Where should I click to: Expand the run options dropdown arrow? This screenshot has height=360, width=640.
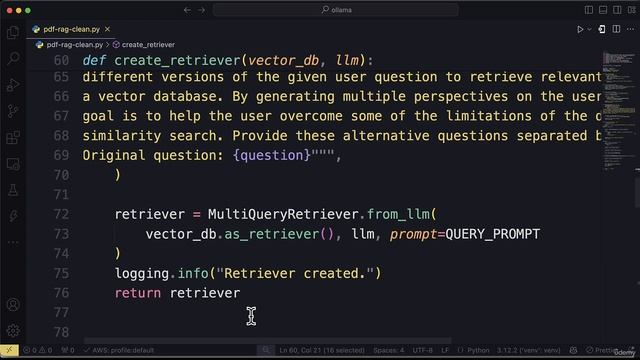589,29
